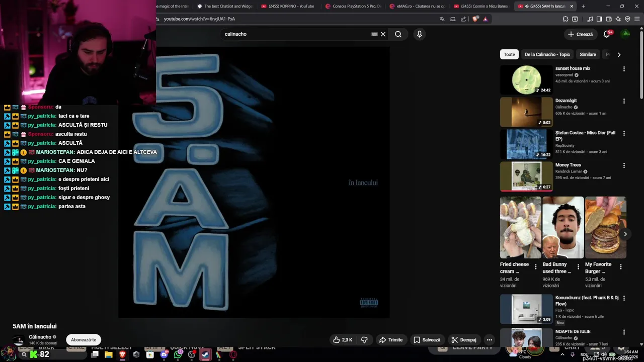Clear the YouTube search box text
644x362 pixels.
point(383,34)
